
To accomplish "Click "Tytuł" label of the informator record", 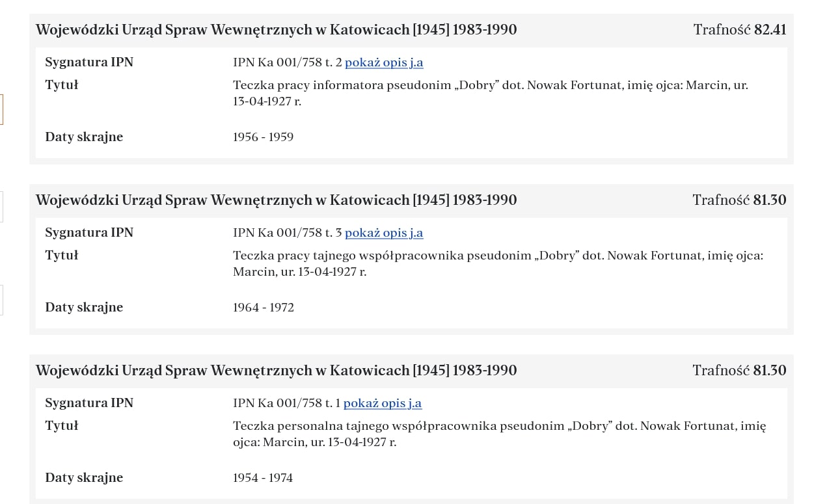I will 62,85.
